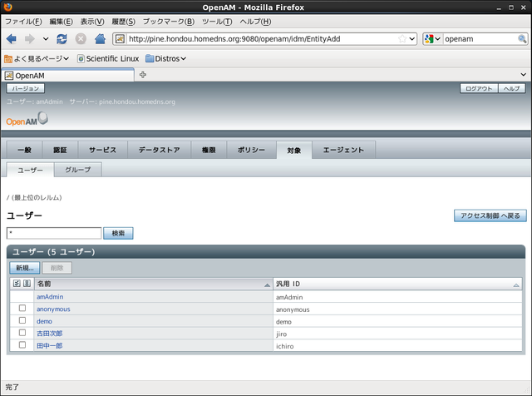Click the bookmark star in the URL bar
The width and height of the screenshot is (532, 396).
[x=402, y=39]
